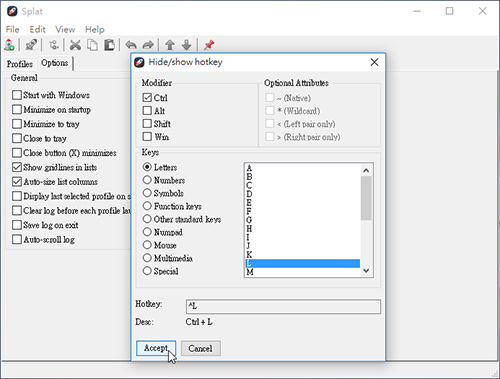Enable the Alt modifier checkbox
500x379 pixels.
(x=147, y=111)
